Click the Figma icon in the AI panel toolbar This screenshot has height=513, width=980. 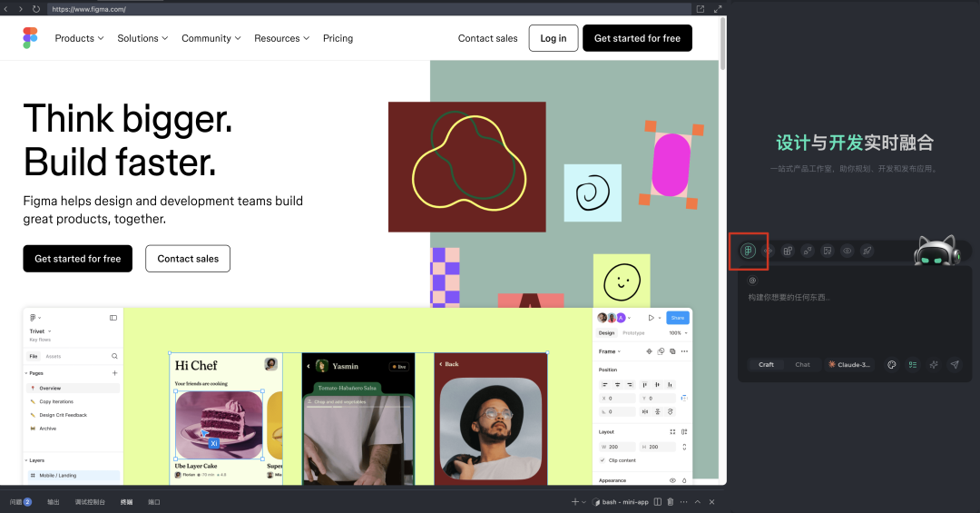tap(749, 251)
